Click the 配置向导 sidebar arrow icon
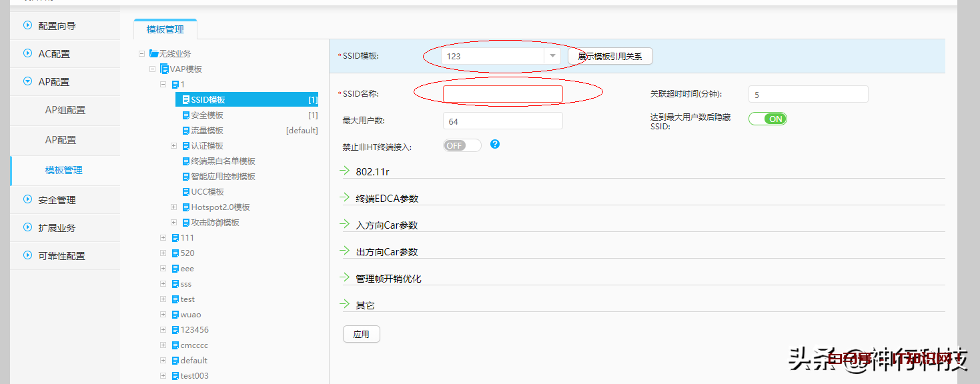 click(28, 25)
